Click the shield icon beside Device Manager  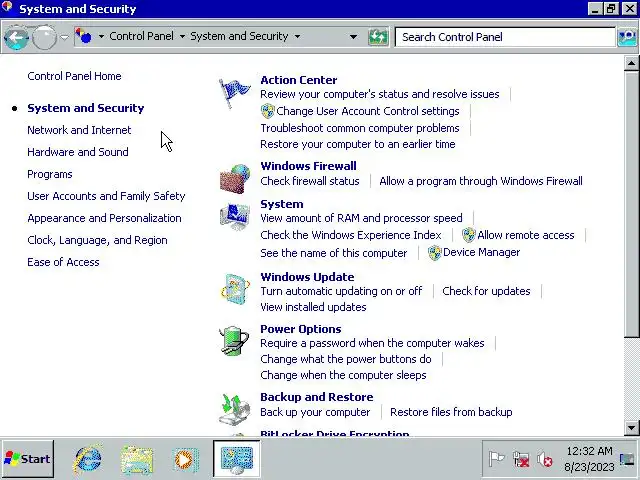tap(435, 253)
